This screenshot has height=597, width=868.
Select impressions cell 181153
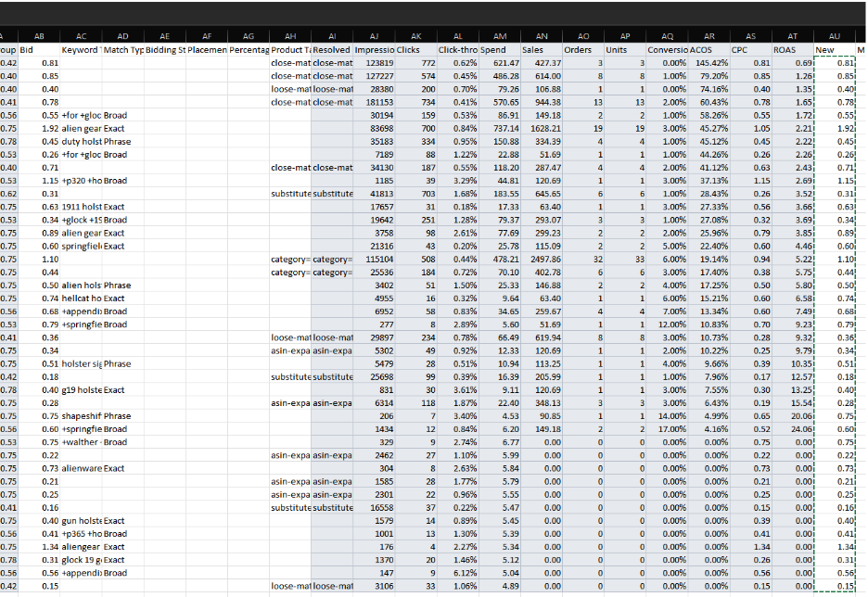[375, 102]
